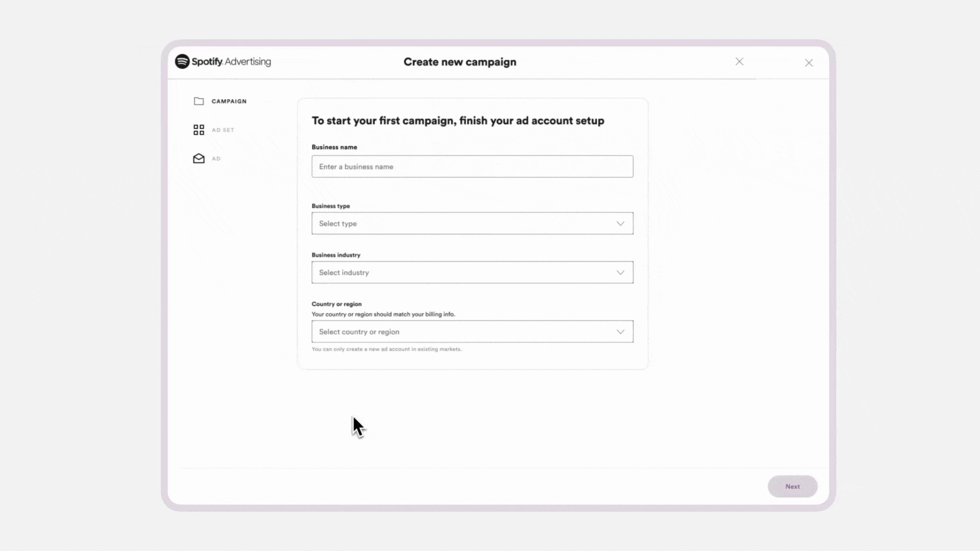Click the Business industry chevron arrow
The height and width of the screenshot is (551, 980).
click(x=620, y=272)
